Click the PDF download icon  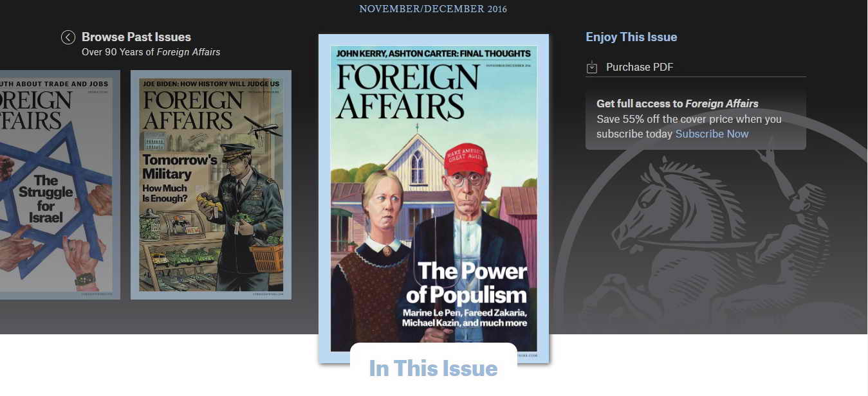tap(592, 67)
